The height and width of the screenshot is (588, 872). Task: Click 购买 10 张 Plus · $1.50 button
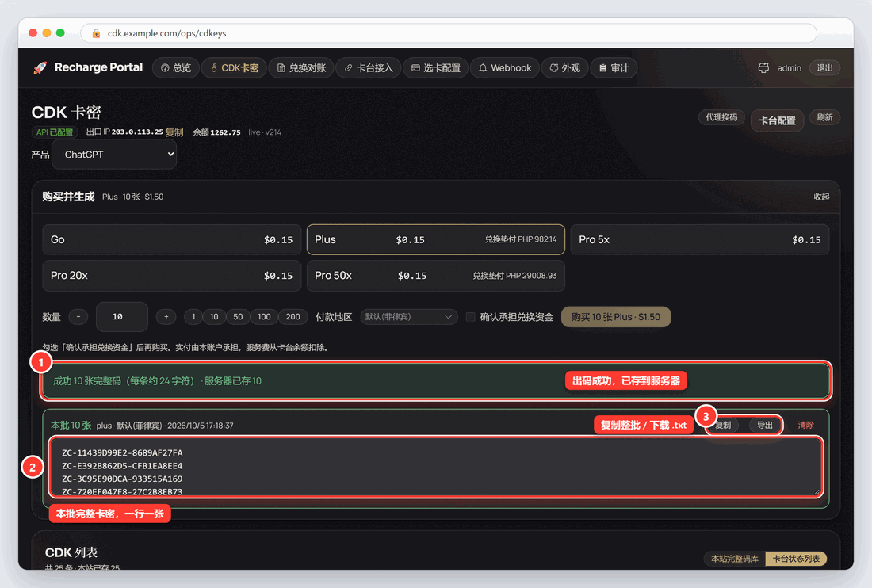(616, 317)
